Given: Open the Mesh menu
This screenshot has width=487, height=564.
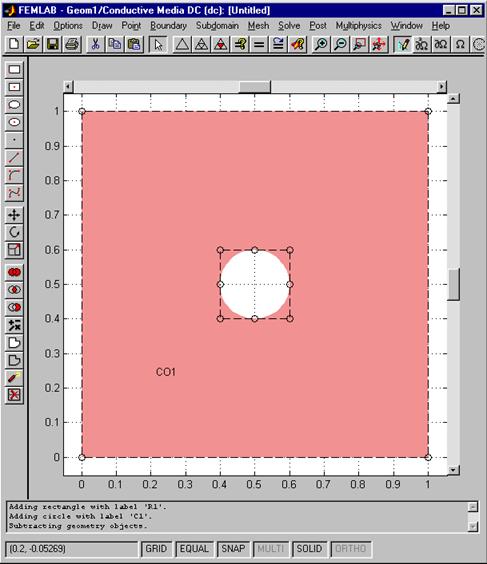Looking at the screenshot, I should pyautogui.click(x=258, y=26).
